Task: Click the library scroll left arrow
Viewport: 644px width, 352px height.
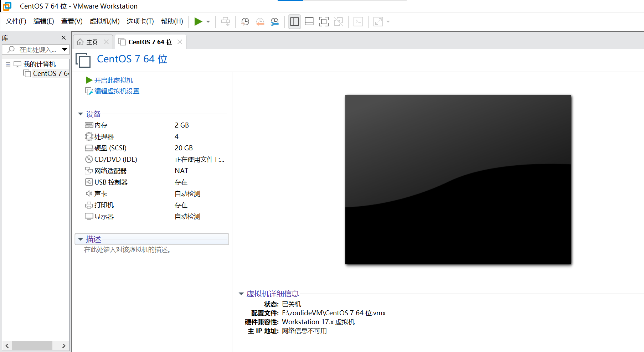Action: (7, 346)
